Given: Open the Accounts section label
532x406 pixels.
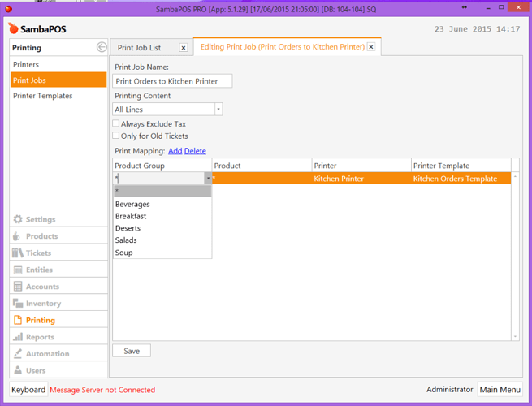Looking at the screenshot, I should click(x=42, y=287).
